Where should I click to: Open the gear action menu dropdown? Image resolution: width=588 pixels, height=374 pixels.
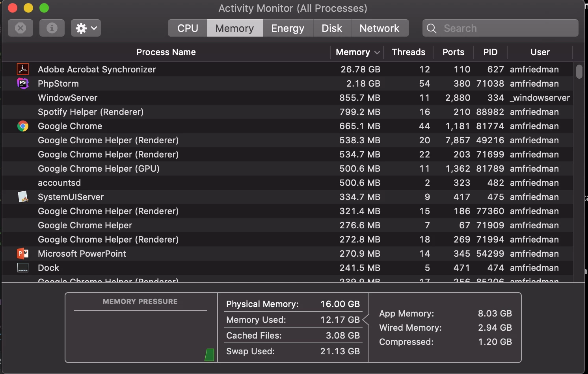[x=86, y=28]
